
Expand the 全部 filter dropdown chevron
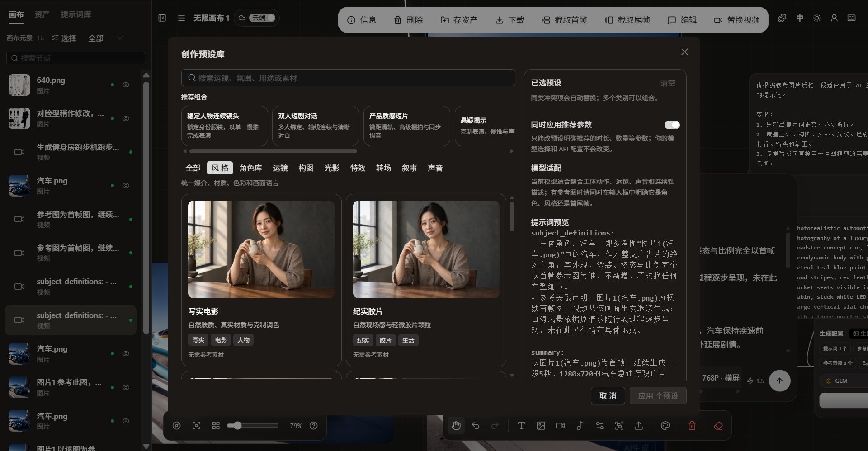tap(120, 38)
